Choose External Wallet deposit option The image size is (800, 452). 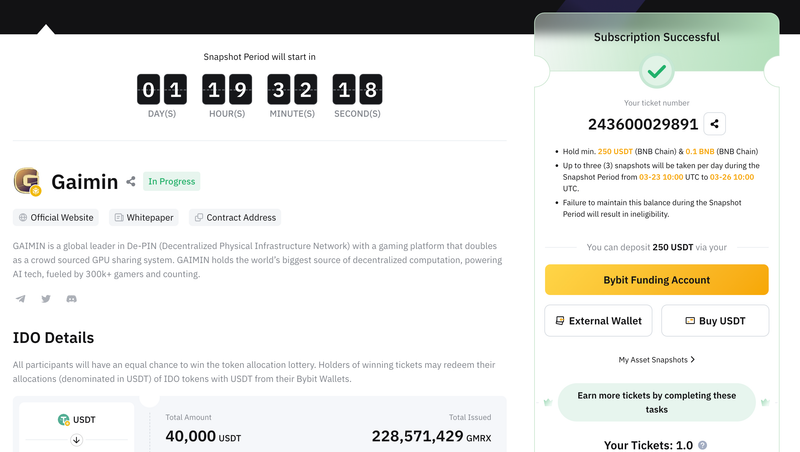598,321
